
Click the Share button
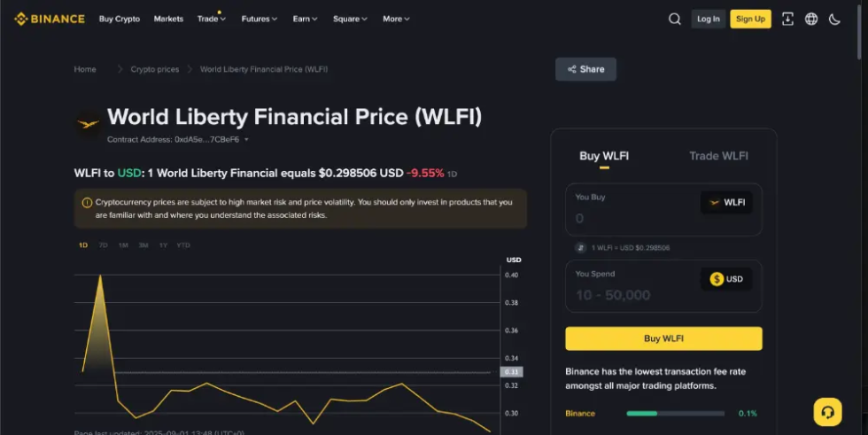pos(585,69)
